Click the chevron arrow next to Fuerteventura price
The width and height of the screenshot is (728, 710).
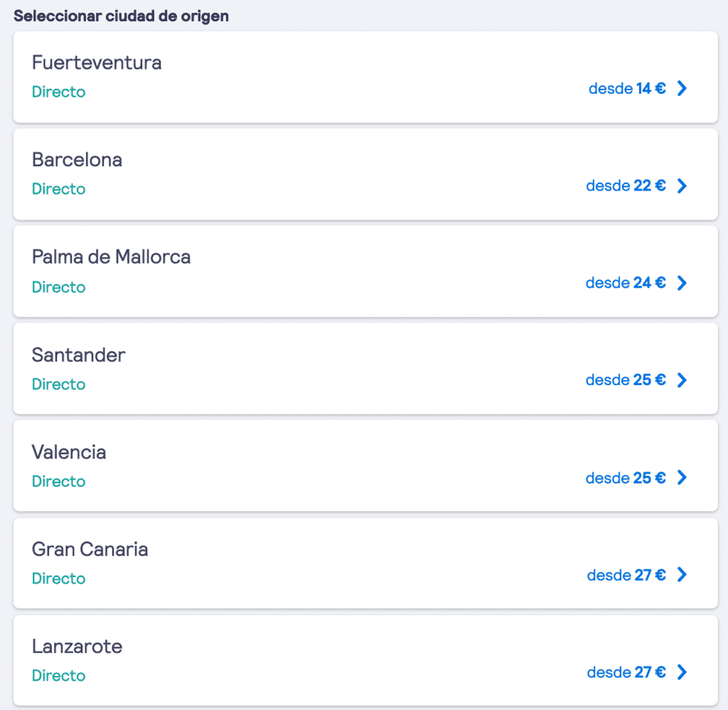coord(682,88)
